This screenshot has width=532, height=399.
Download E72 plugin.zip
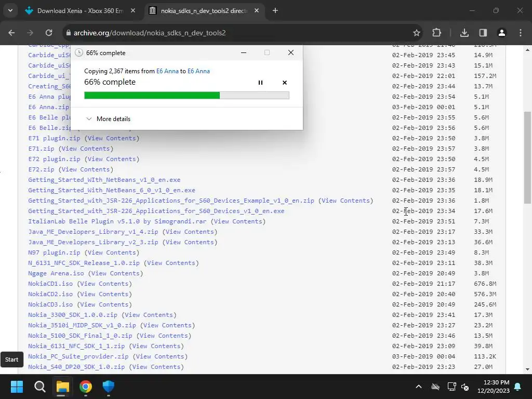(54, 159)
